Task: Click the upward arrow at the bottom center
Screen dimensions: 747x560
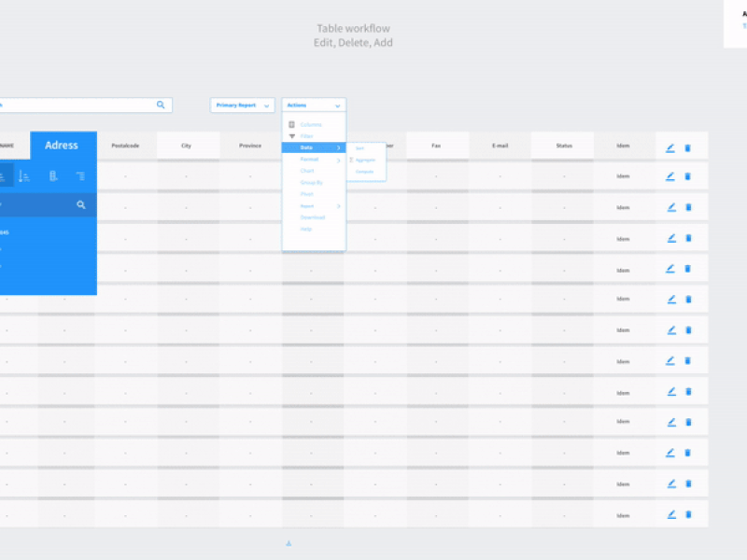Action: 289,542
